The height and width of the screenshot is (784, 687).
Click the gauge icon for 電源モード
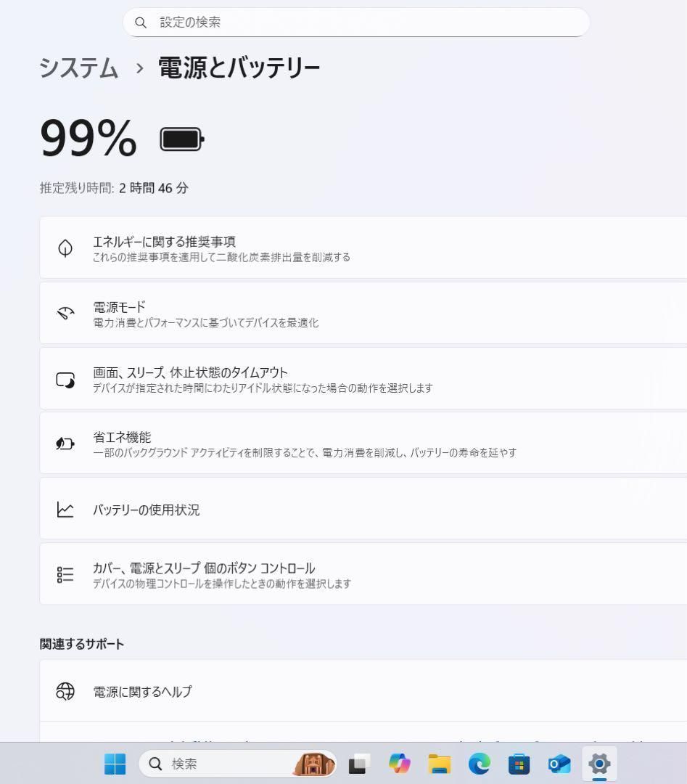tap(65, 314)
